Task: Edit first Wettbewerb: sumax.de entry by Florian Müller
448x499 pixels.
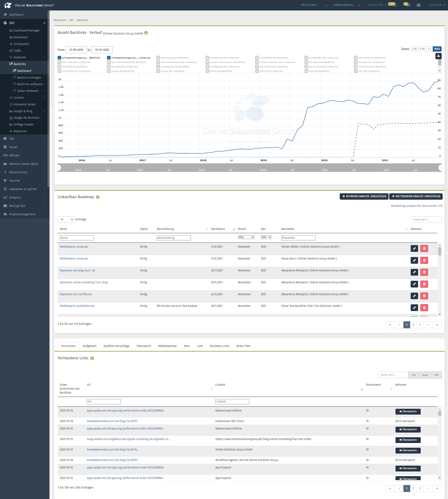Action: pyautogui.click(x=414, y=248)
